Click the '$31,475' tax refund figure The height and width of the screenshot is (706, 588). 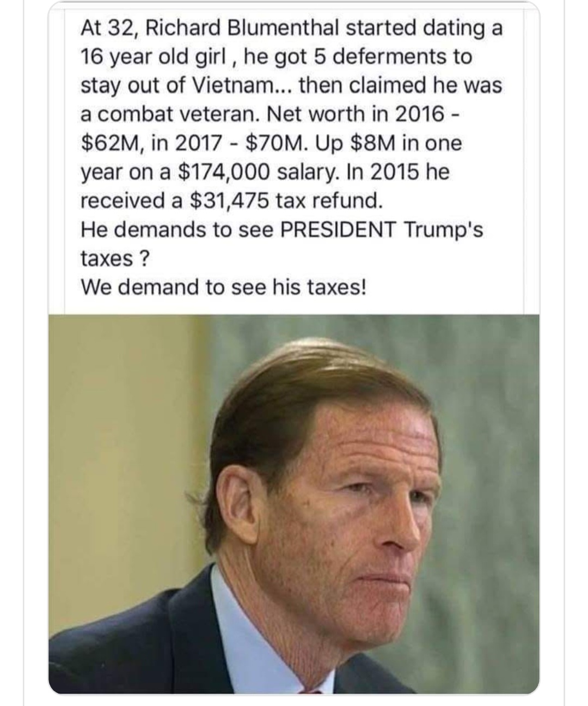pyautogui.click(x=229, y=201)
